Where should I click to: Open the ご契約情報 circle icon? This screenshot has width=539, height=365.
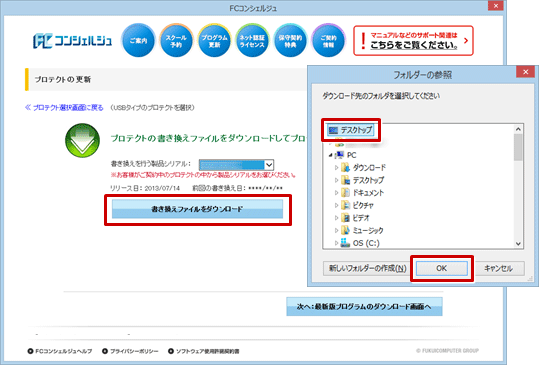point(328,41)
